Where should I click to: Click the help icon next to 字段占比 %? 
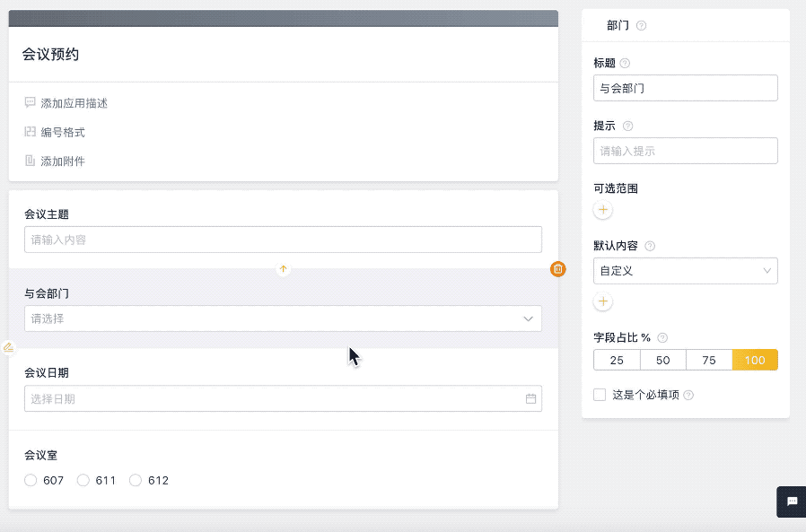(662, 337)
